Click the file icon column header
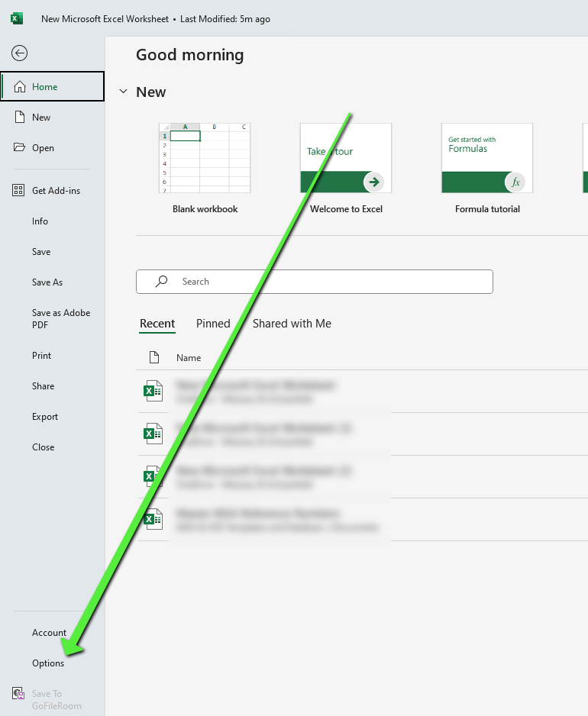This screenshot has height=716, width=588. pos(153,357)
